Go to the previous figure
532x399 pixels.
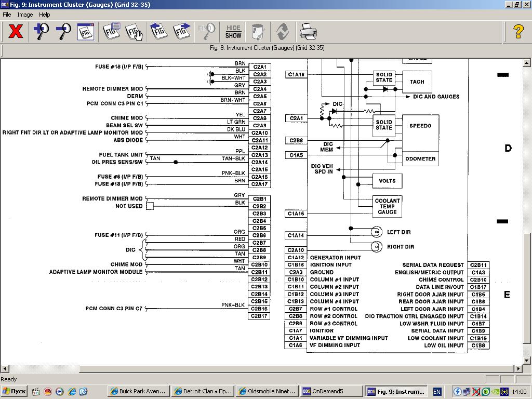(x=159, y=32)
